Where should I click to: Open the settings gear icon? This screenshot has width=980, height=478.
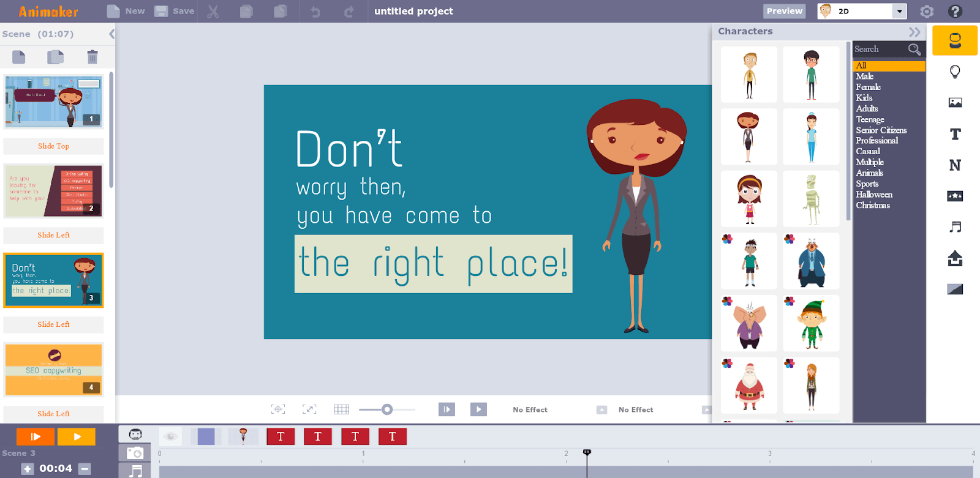coord(927,11)
